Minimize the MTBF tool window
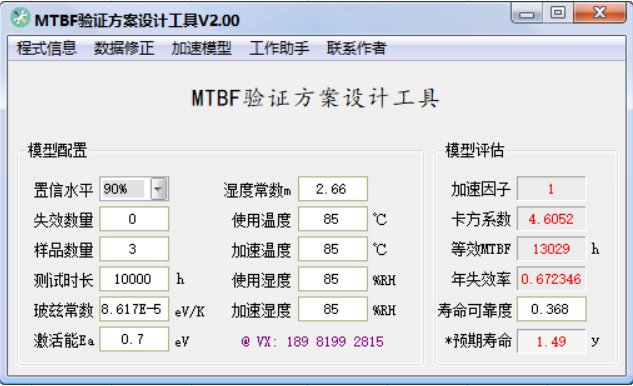The height and width of the screenshot is (386, 633). tap(527, 13)
